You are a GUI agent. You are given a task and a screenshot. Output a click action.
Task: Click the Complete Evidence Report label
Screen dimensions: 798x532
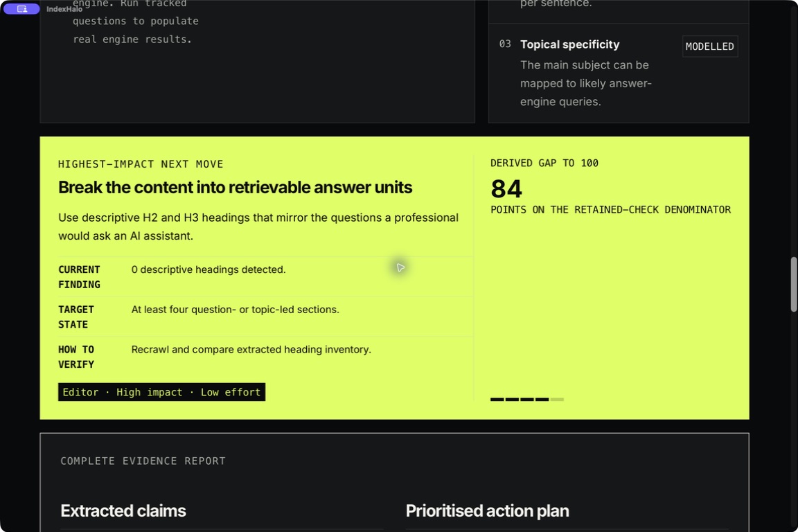point(143,461)
